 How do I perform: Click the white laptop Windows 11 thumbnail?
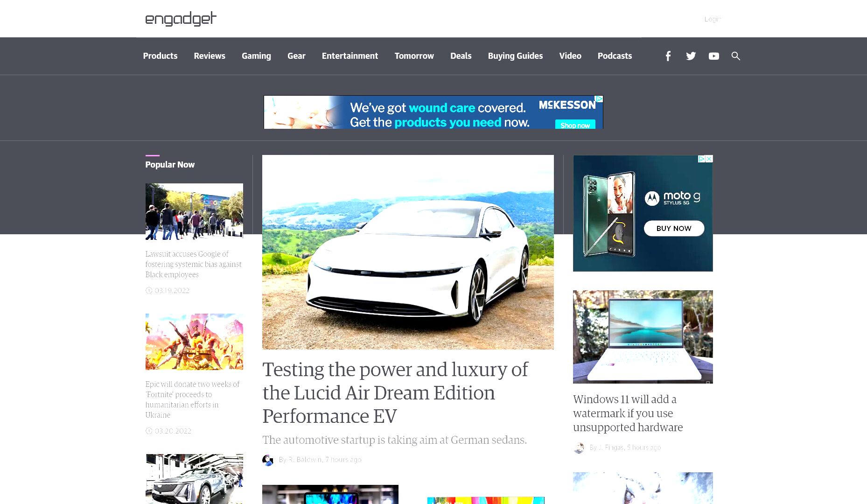(643, 337)
